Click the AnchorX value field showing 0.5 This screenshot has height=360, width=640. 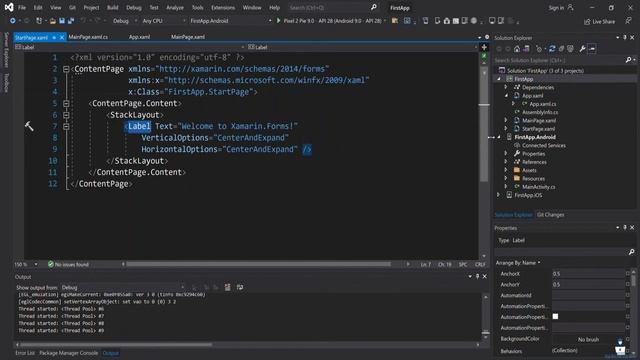[x=588, y=273]
